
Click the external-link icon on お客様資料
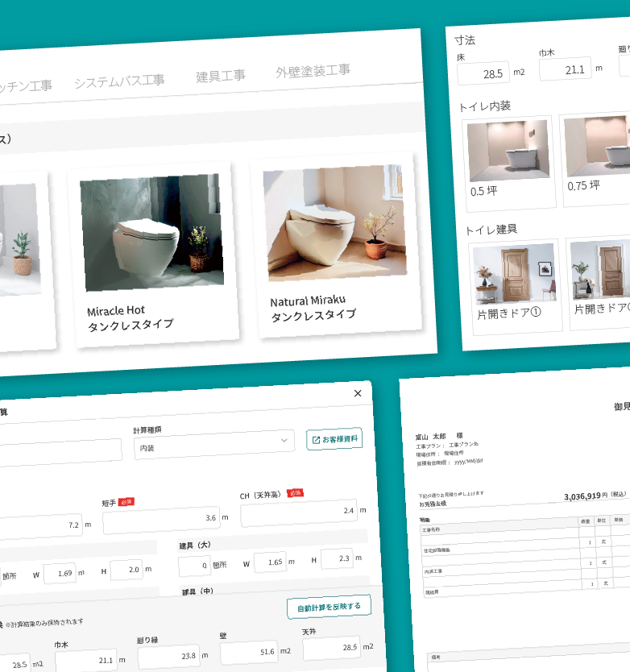316,440
